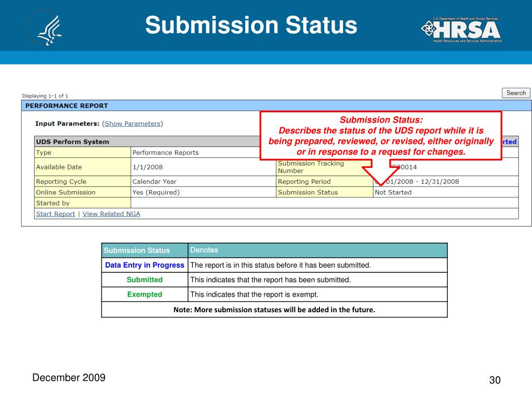Select the 'Input Parameters:' label
Viewport: 532px width, 399px height.
coord(67,124)
